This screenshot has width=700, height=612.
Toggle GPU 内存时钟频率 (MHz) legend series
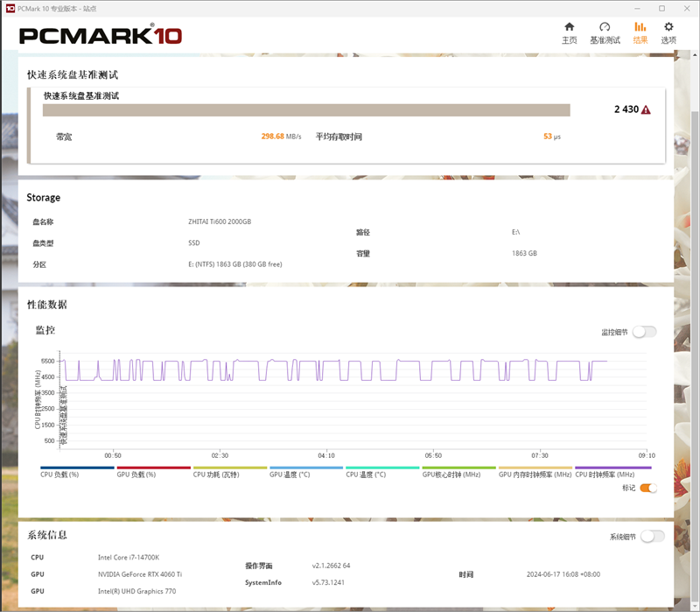535,472
